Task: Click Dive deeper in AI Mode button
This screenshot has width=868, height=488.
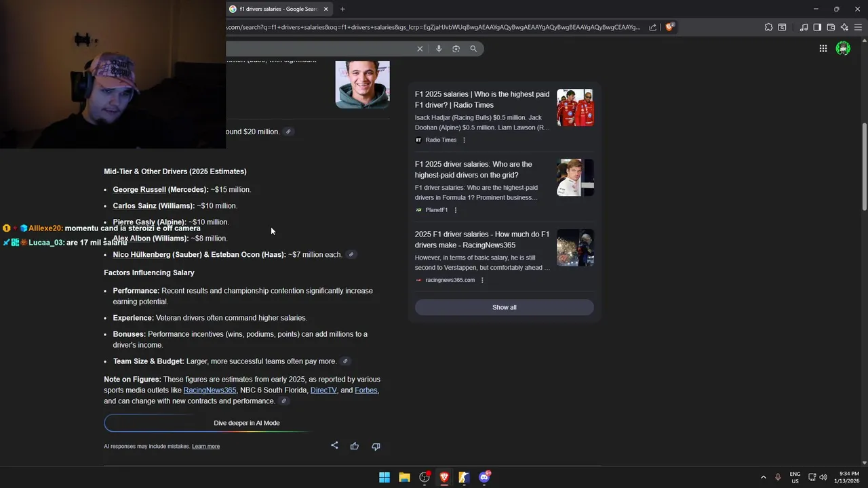Action: tap(247, 423)
